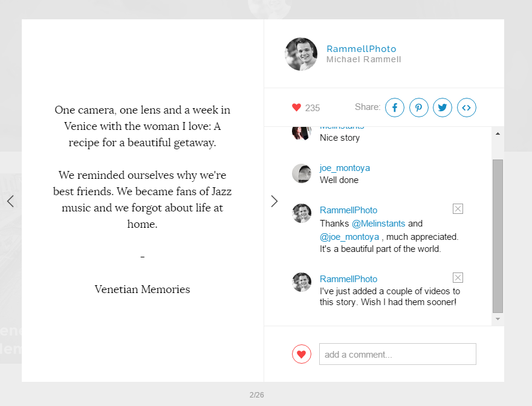
Task: Open the embed code icon
Action: 467,108
